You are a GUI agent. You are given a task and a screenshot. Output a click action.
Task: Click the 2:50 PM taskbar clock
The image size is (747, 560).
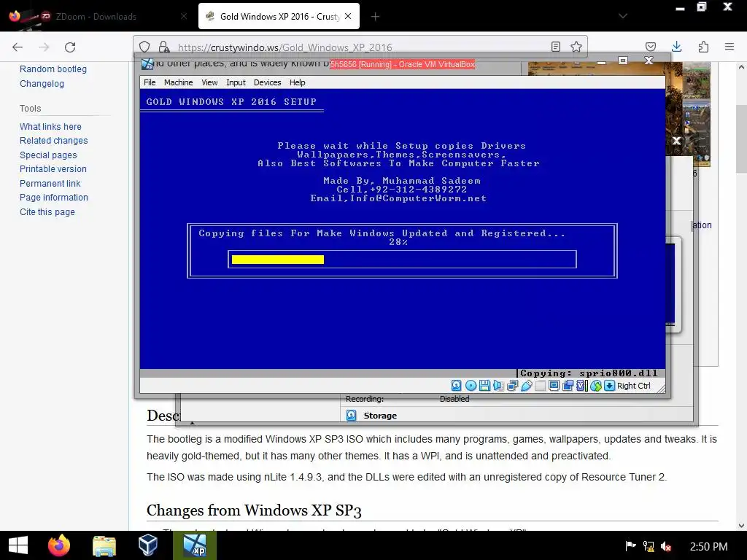(709, 547)
